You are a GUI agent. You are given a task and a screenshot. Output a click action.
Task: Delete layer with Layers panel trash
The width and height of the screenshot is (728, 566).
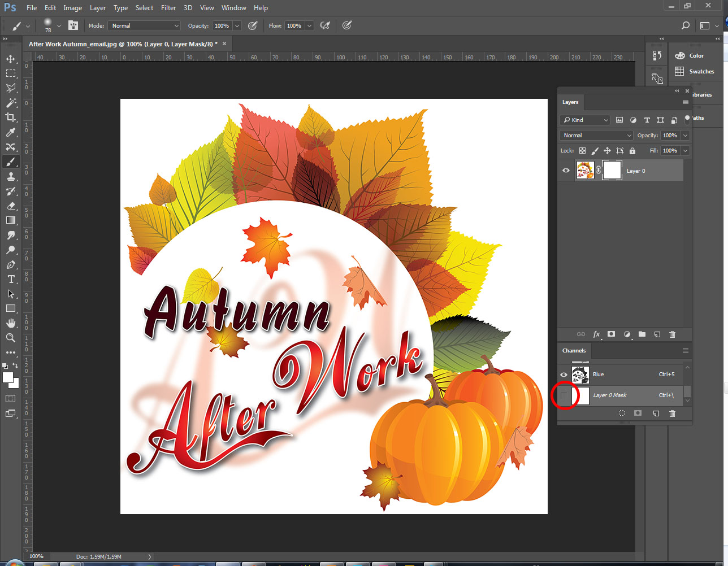coord(672,334)
